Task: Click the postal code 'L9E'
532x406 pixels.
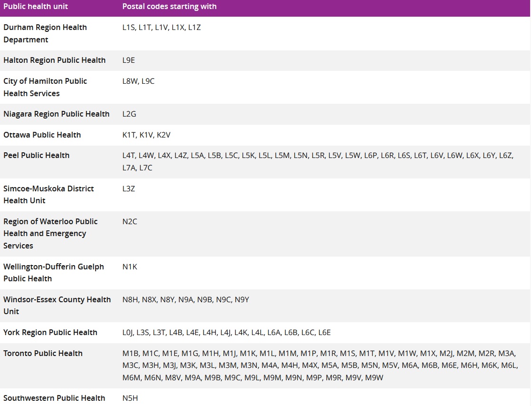Action: click(128, 60)
